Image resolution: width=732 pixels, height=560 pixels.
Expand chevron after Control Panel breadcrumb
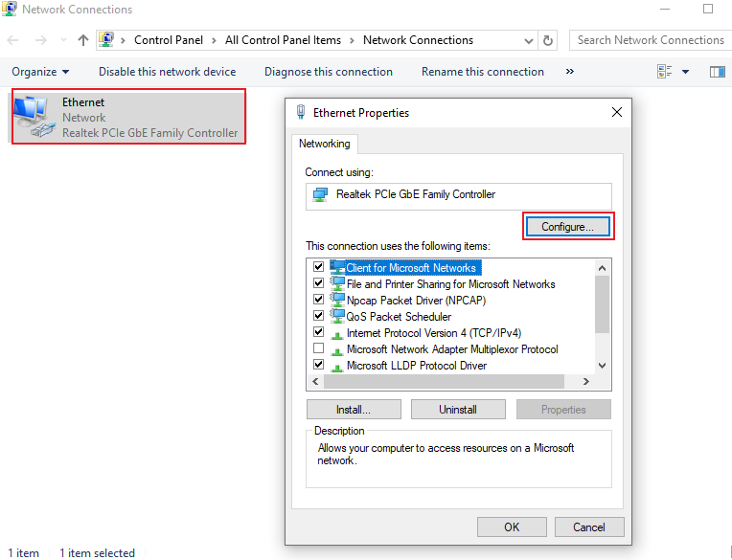[215, 40]
